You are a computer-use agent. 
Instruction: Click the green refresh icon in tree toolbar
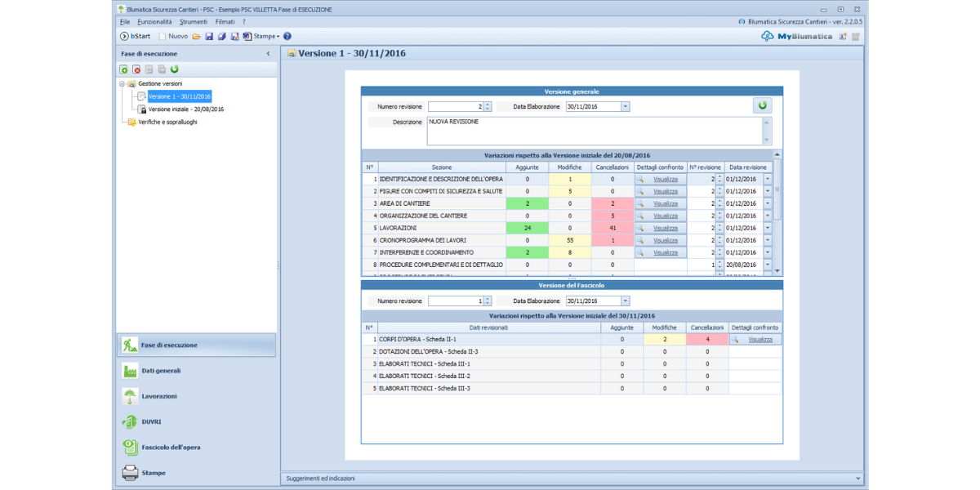tap(174, 69)
